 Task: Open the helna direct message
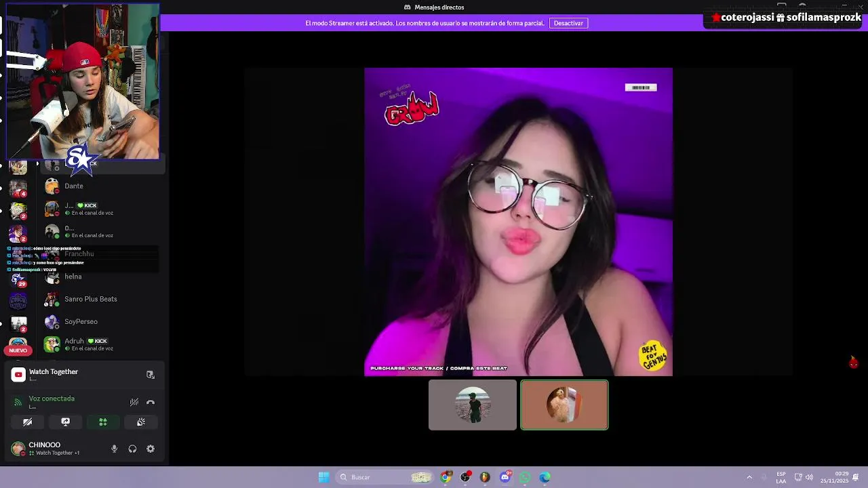click(x=102, y=277)
